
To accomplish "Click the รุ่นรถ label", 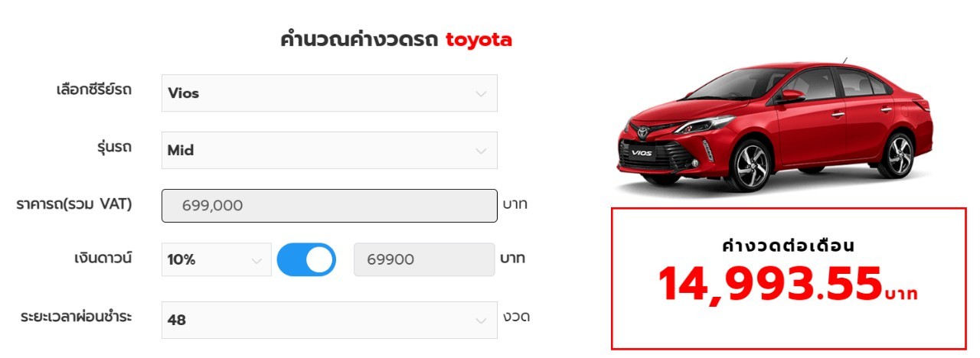I will 110,147.
